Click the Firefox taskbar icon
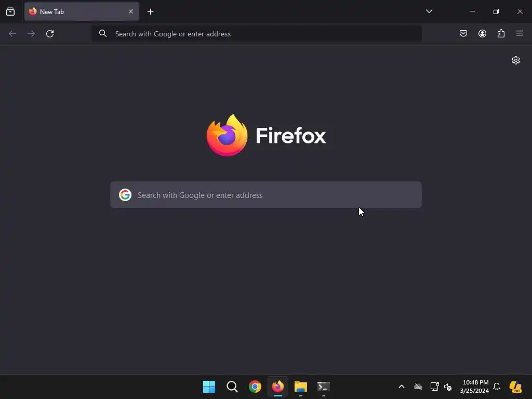Viewport: 532px width, 399px height. pos(278,387)
